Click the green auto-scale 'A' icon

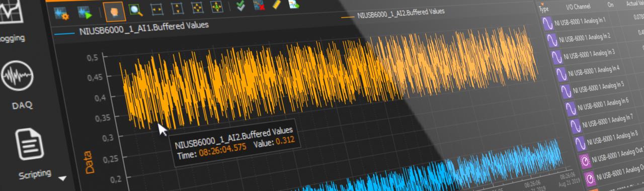(216, 7)
